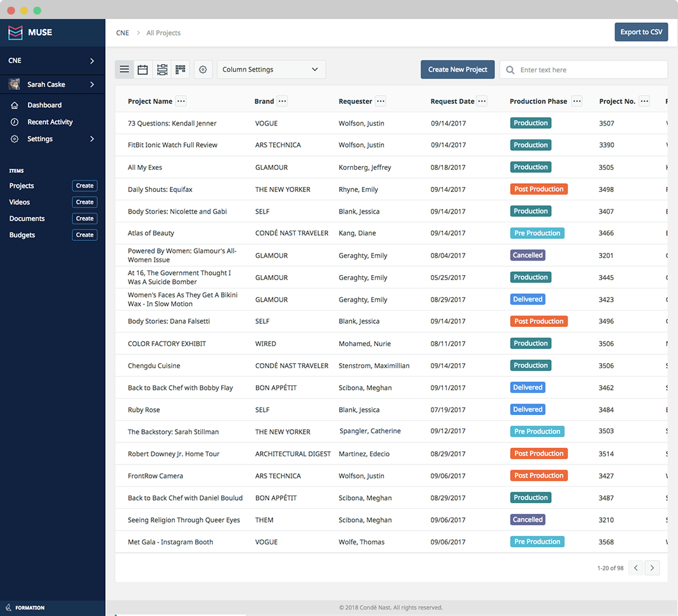Viewport: 678px width, 616px height.
Task: Open Project No. column options dots
Action: tap(644, 101)
